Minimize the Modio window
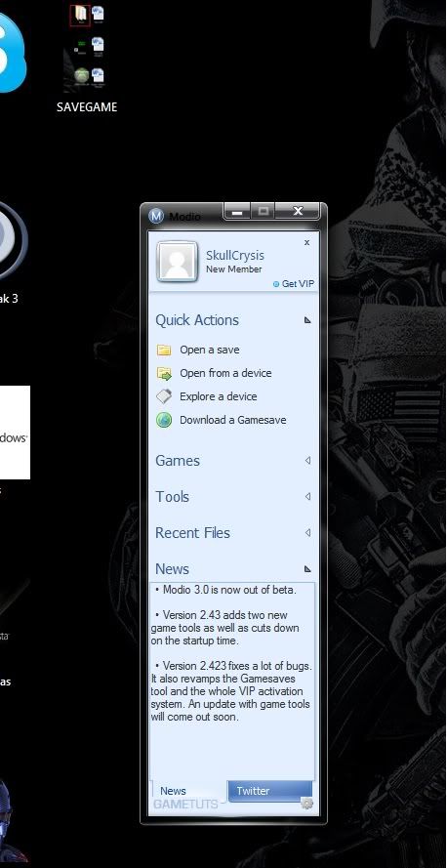This screenshot has width=447, height=868. pyautogui.click(x=237, y=211)
